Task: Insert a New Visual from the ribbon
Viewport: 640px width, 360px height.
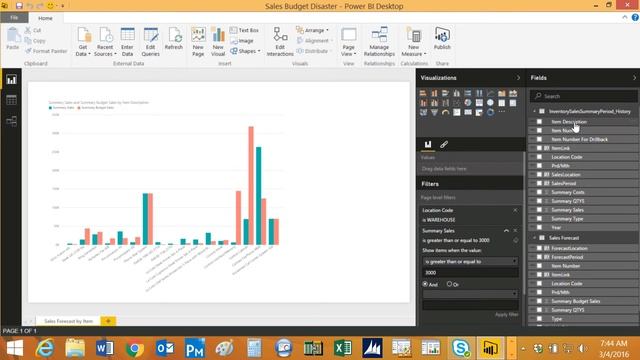Action: [218, 42]
